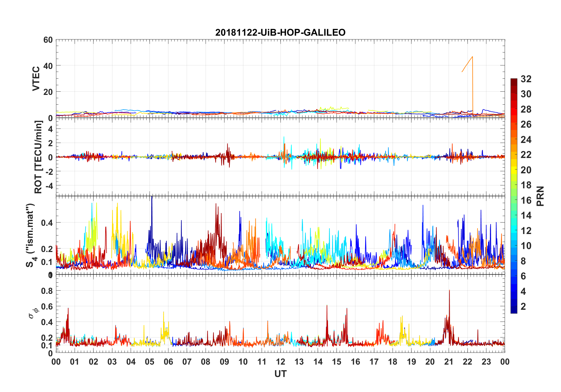Click UT axis hour label 13

299,362
